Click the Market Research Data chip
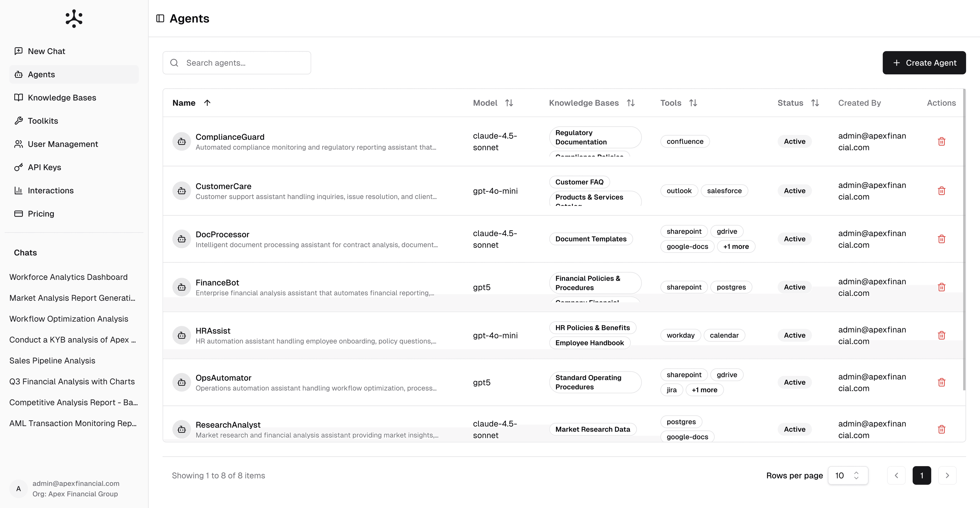This screenshot has height=508, width=980. pos(593,429)
